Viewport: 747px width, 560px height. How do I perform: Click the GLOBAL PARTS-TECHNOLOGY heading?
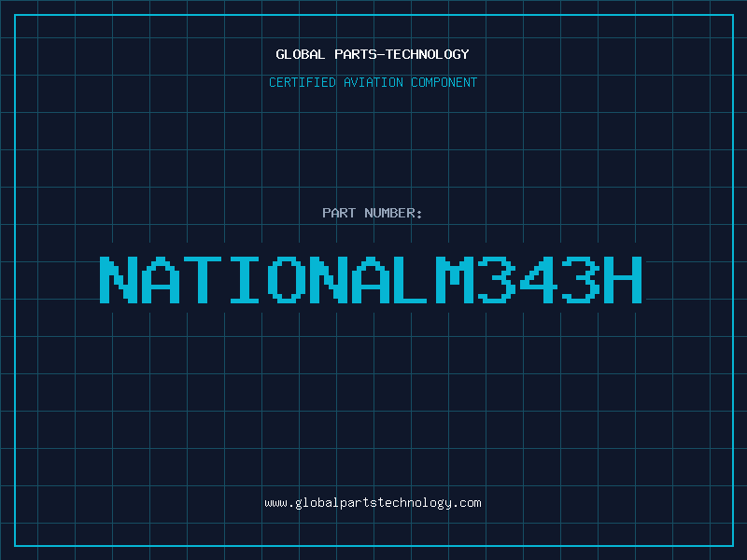(x=373, y=54)
